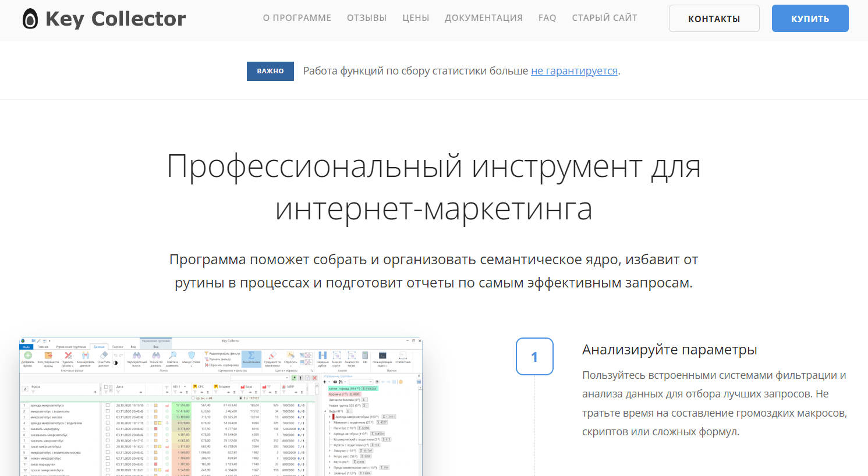Open the ДОКУМЕНТАЦИЯ menu link
The width and height of the screenshot is (868, 476).
[x=484, y=18]
